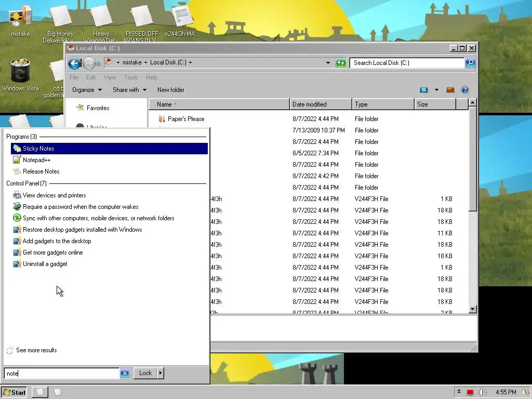Viewport: 532px width, 399px height.
Task: Click the Explorer help question-mark icon
Action: pos(465,90)
